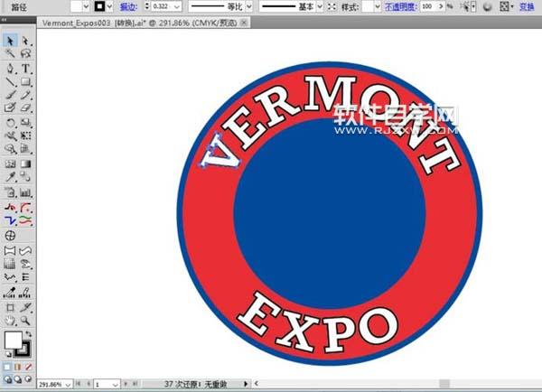
Task: Select the Rectangle shape tool
Action: (26, 81)
